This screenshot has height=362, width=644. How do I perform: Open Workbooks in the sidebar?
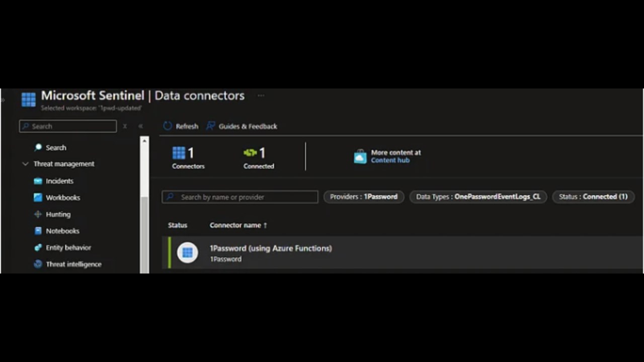point(63,198)
